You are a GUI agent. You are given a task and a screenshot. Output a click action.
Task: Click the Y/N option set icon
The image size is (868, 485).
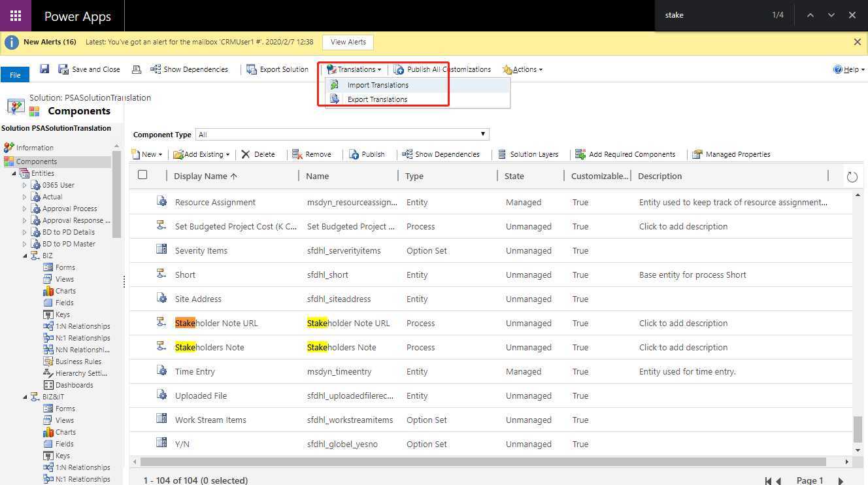pos(161,443)
